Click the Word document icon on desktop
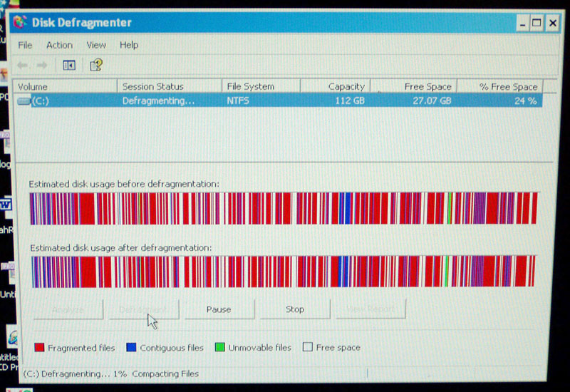Viewport: 570px width, 392px height. 6,205
